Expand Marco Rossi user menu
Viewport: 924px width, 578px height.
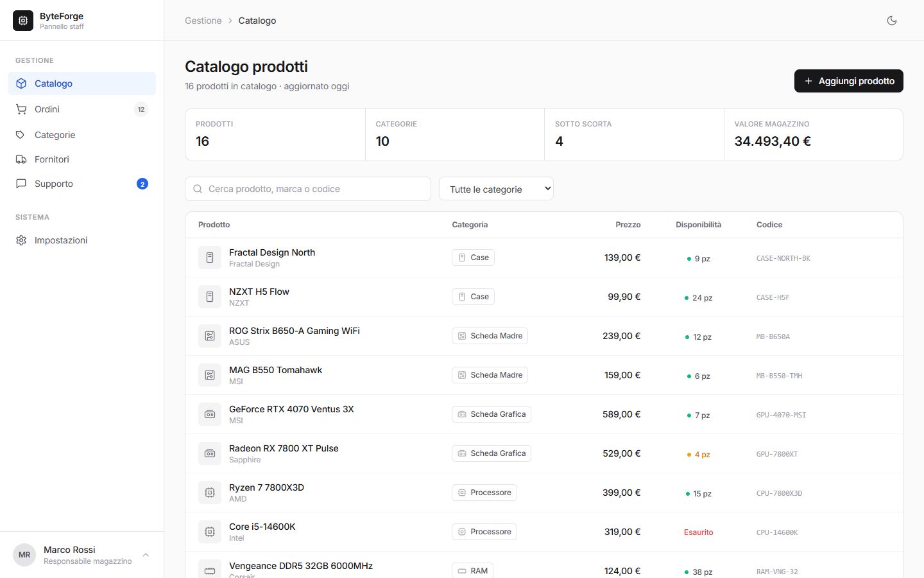point(82,555)
